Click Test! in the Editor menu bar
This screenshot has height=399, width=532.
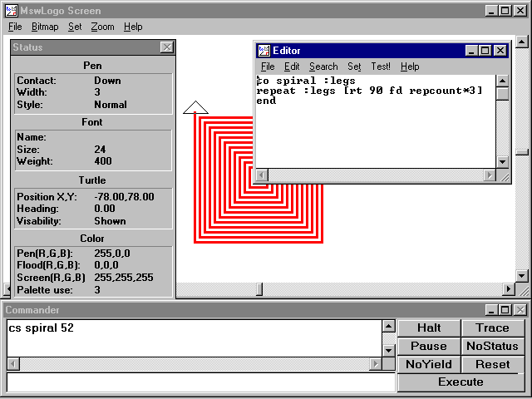381,66
